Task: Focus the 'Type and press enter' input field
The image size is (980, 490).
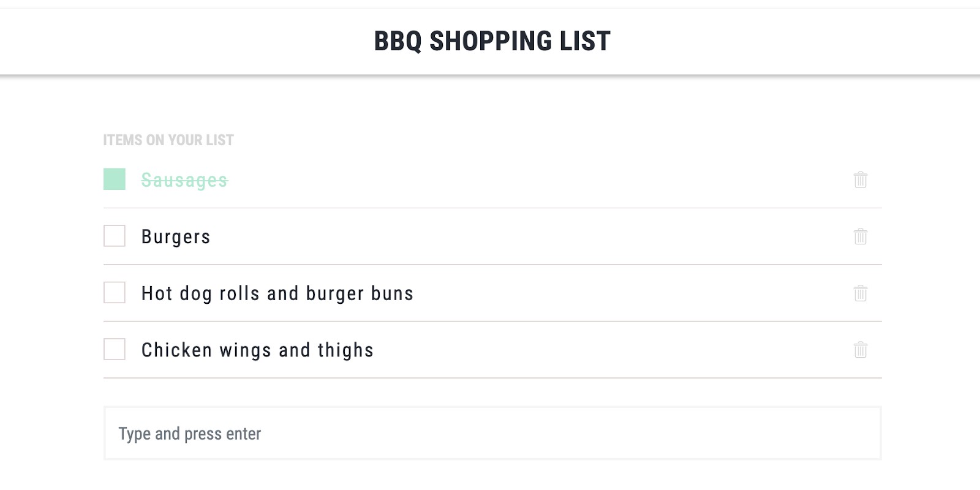Action: 492,434
